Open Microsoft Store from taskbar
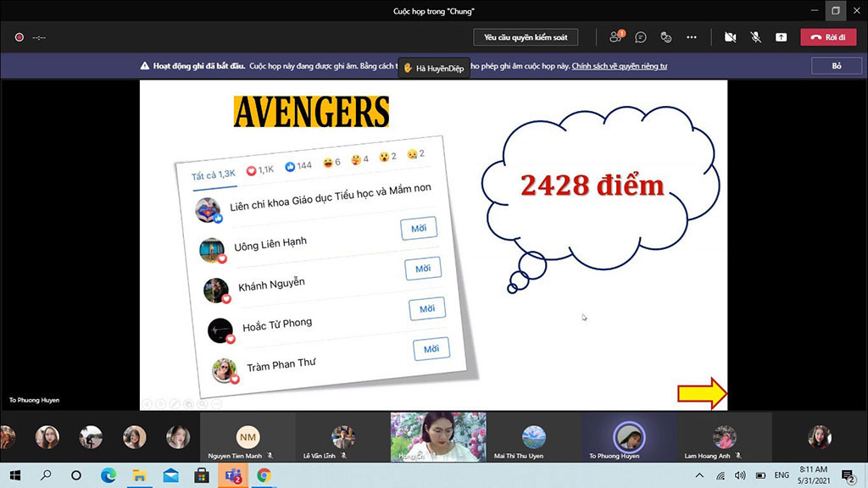868x488 pixels. [202, 475]
